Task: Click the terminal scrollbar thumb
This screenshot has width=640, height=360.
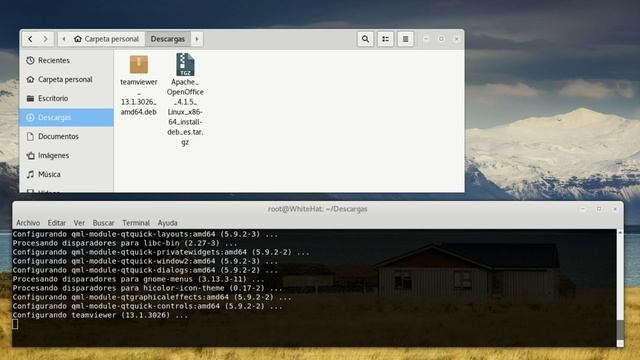Action: [x=620, y=329]
